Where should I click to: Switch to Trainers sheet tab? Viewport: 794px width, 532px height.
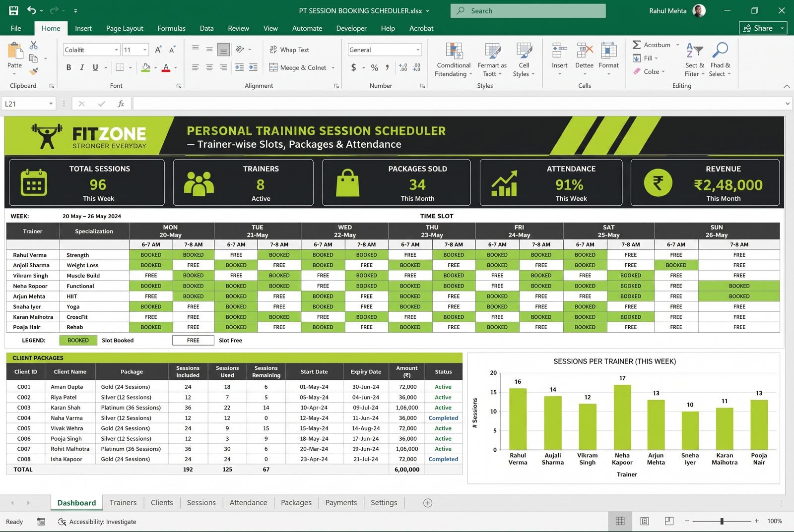(x=123, y=503)
